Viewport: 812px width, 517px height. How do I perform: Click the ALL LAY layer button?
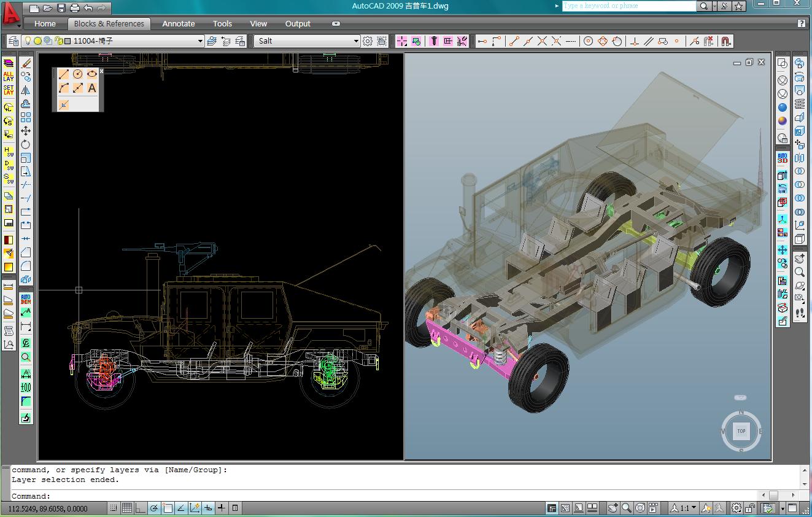pos(9,77)
